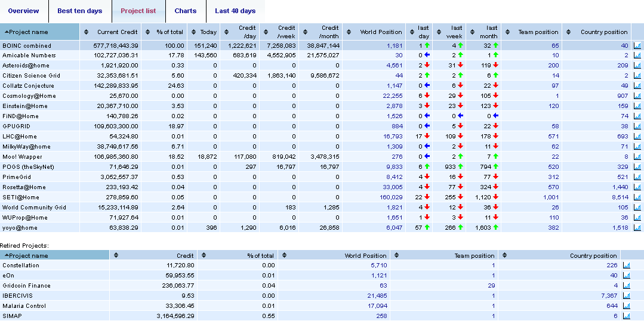Sort by Credit /week column
Viewport: 644px width, 321px height.
pyautogui.click(x=279, y=32)
